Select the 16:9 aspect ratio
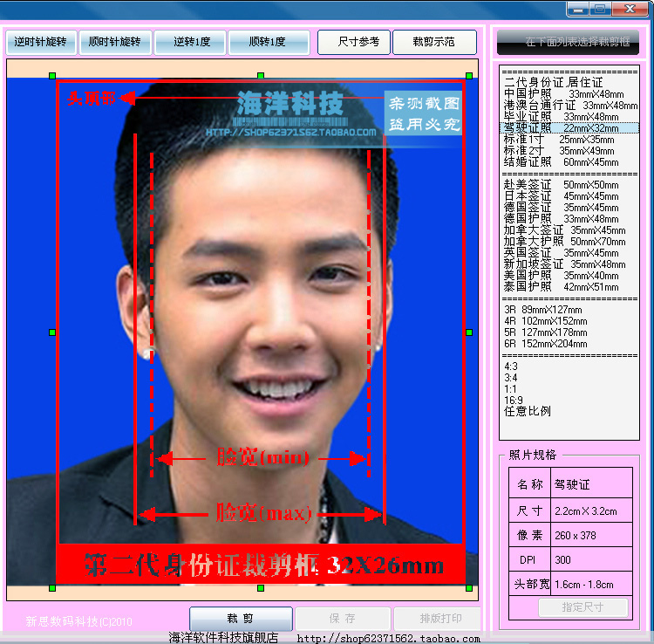 [x=569, y=401]
